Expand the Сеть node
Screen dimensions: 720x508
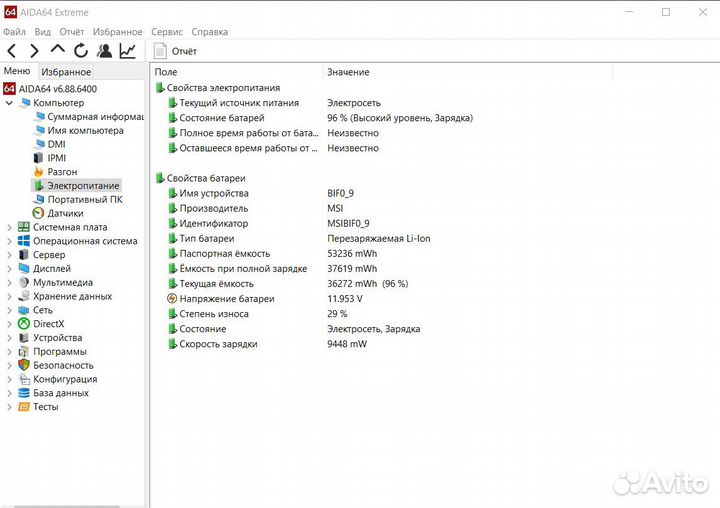tap(9, 310)
